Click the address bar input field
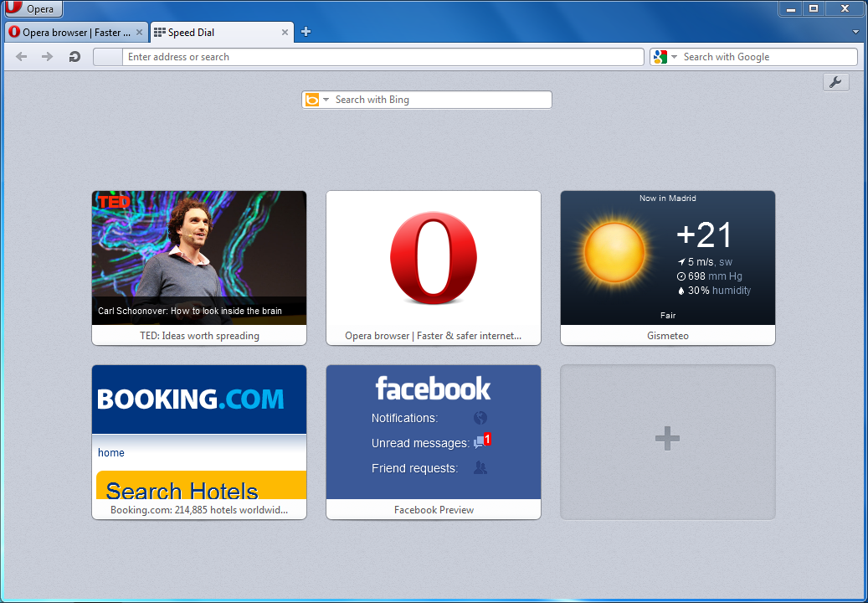Viewport: 868px width, 603px height. point(383,57)
